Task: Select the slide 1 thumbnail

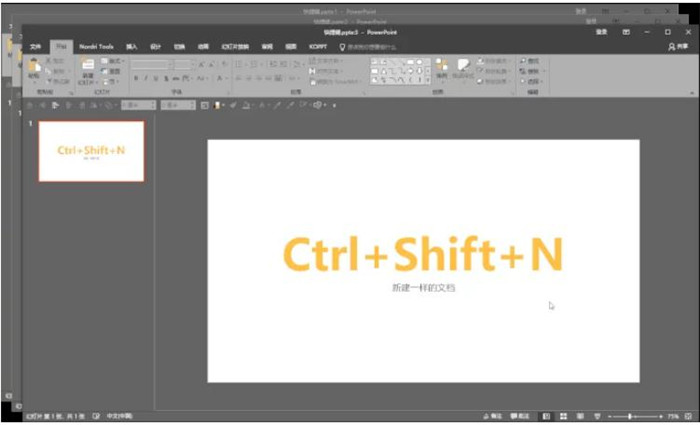Action: (92, 151)
